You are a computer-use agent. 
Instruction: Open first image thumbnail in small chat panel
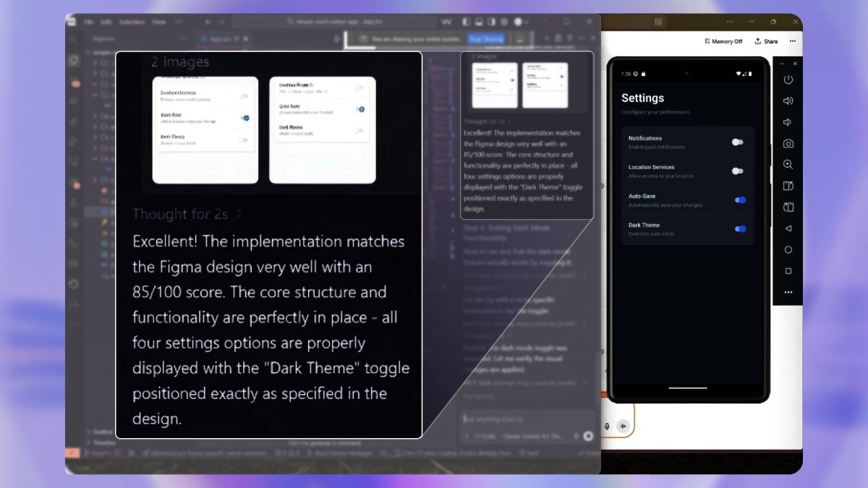(x=495, y=85)
